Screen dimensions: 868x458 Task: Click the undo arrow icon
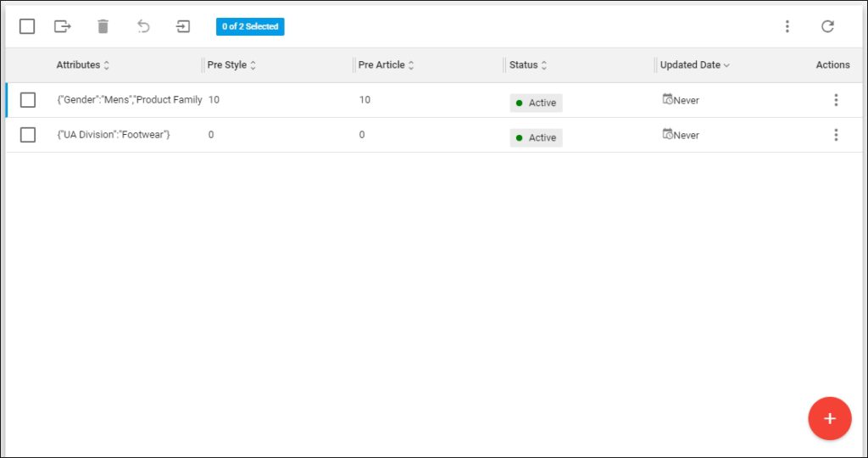click(143, 26)
